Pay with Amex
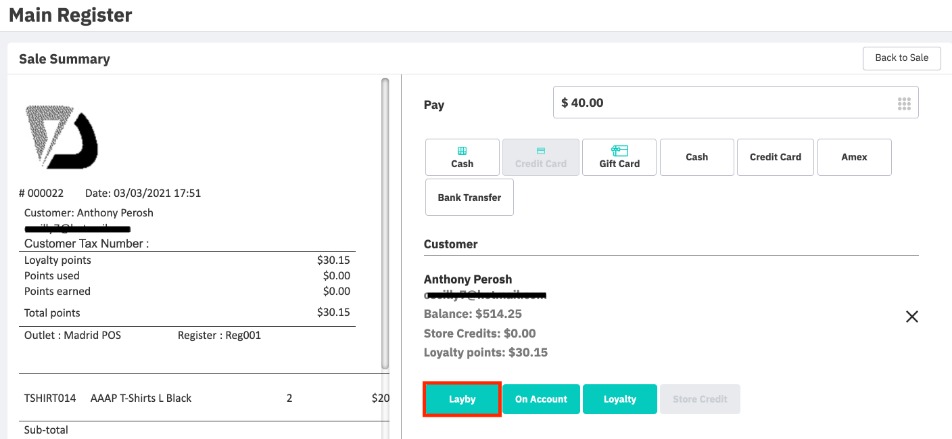Viewport: 952px width, 439px height. click(853, 157)
